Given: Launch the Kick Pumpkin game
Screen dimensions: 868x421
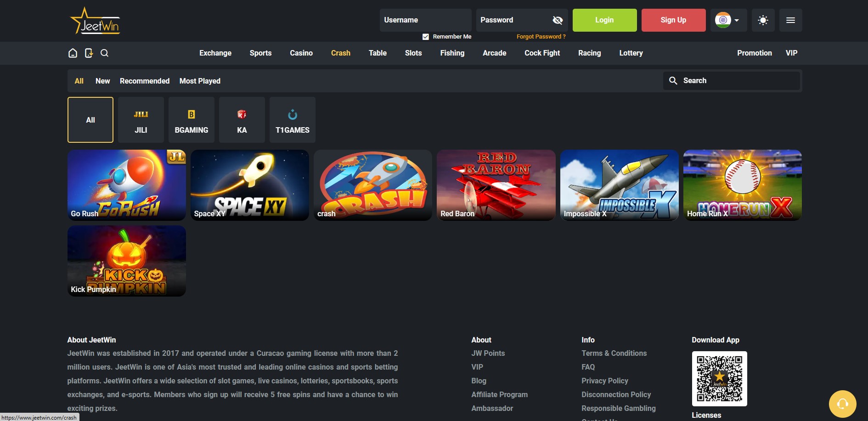Looking at the screenshot, I should [127, 261].
